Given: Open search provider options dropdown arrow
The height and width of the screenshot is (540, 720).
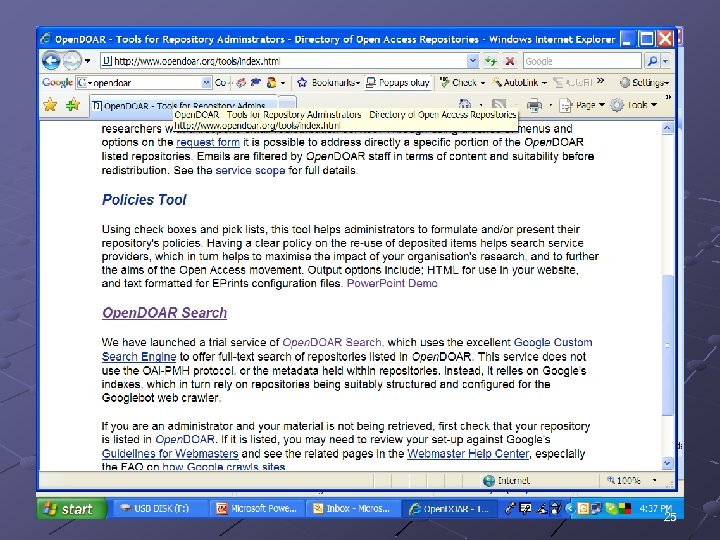Looking at the screenshot, I should 666,61.
